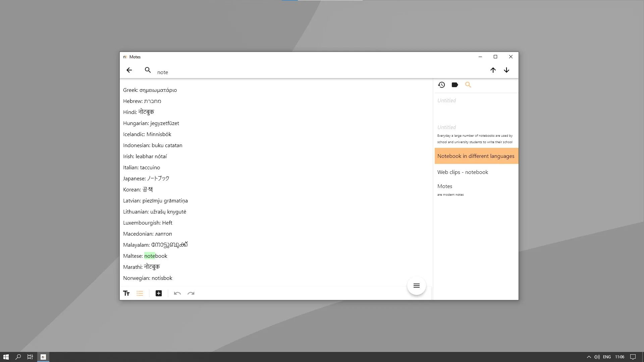Close the Motes window
Image resolution: width=644 pixels, height=362 pixels.
pos(511,57)
